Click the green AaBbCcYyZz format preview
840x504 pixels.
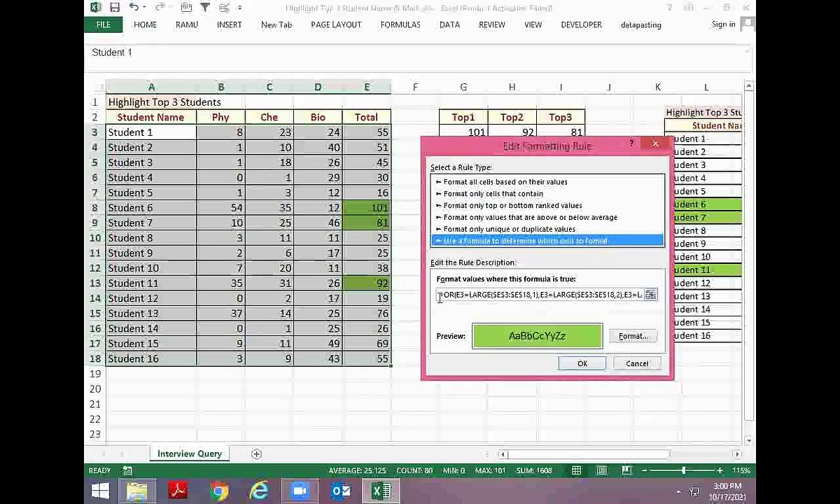(x=537, y=336)
